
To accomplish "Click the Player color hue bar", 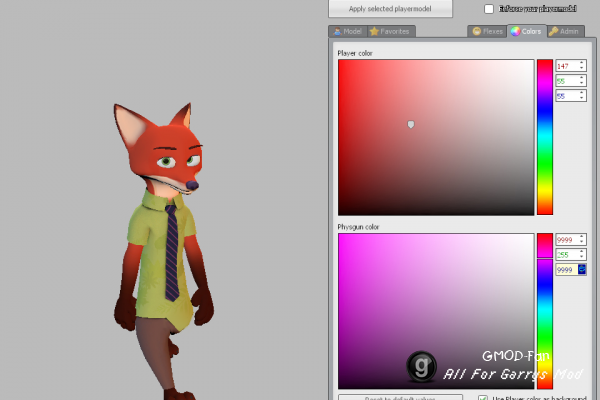I will tap(545, 137).
